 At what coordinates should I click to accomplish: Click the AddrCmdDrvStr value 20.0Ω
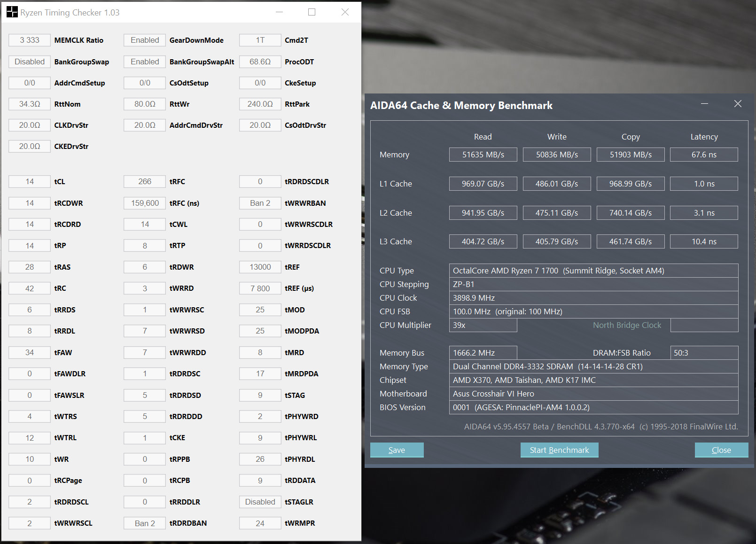145,125
